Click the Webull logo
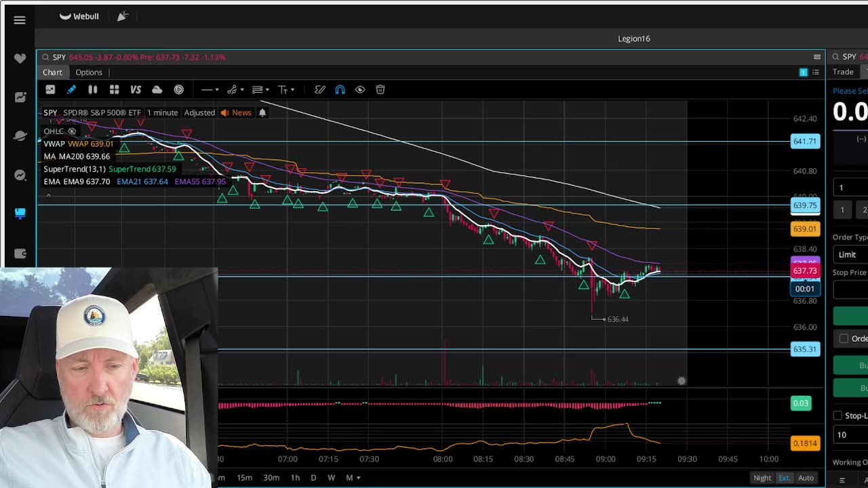This screenshot has width=868, height=488. [x=79, y=16]
